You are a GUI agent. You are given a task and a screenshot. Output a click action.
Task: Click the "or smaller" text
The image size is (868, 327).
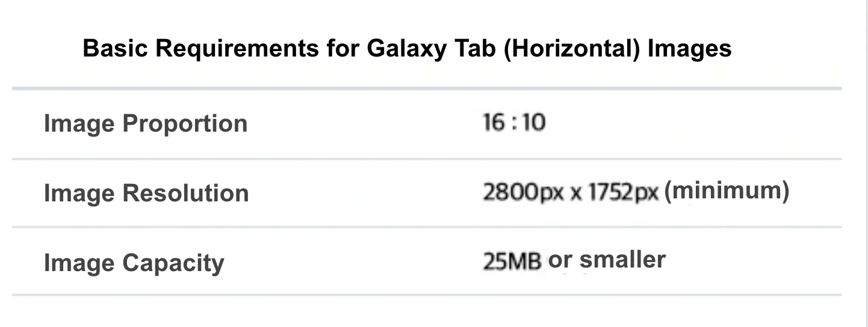pos(607,260)
